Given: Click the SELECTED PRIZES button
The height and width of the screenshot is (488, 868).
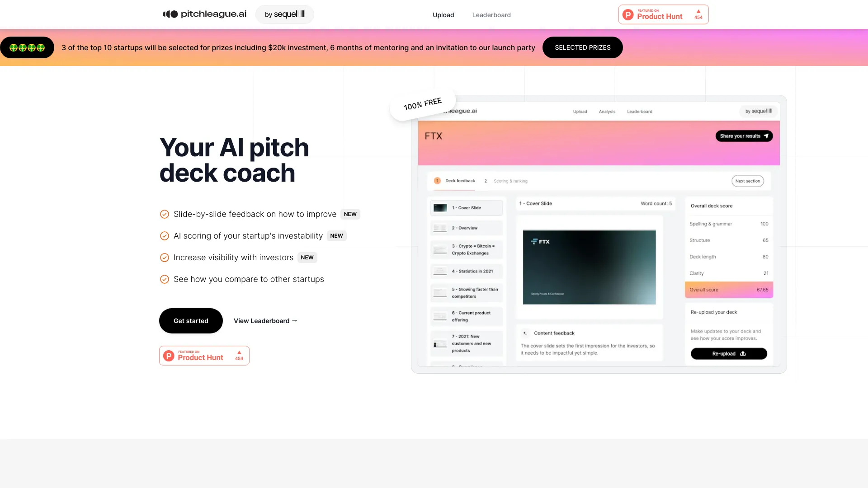Looking at the screenshot, I should point(582,47).
